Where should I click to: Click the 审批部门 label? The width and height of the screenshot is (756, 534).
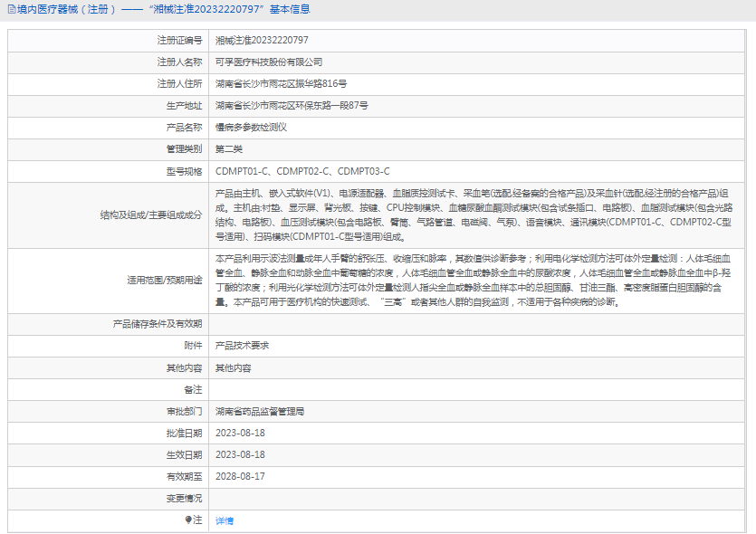click(x=184, y=412)
